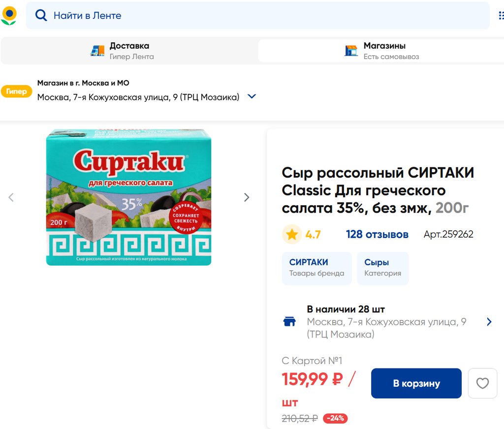The width and height of the screenshot is (504, 429).
Task: Expand the in-stock store details chevron
Action: coord(489,322)
